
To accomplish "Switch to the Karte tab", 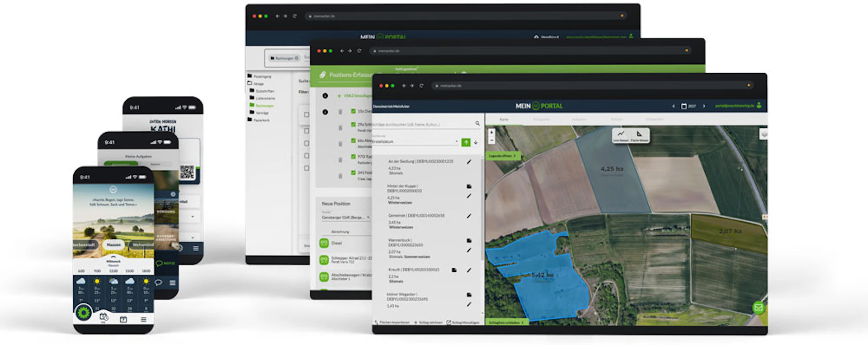I will [504, 119].
